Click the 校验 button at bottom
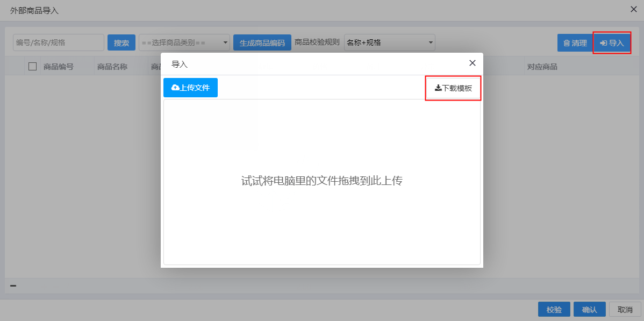Image resolution: width=644 pixels, height=321 pixels. tap(554, 309)
